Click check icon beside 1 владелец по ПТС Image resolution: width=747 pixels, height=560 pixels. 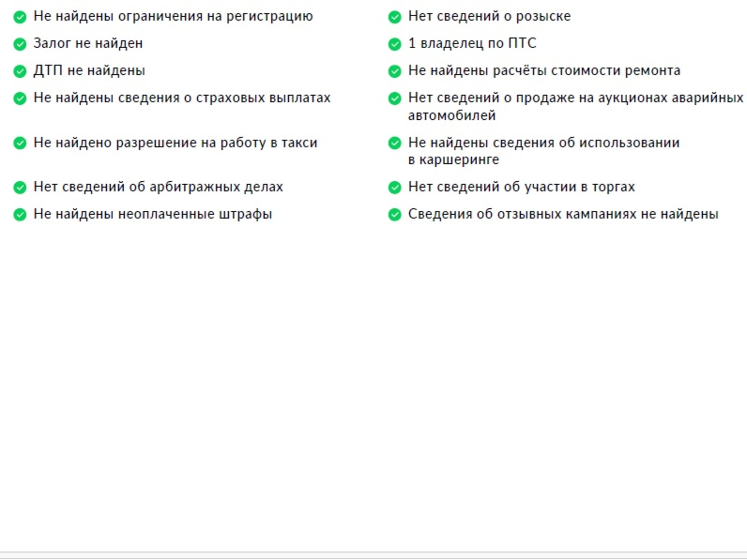click(x=395, y=44)
